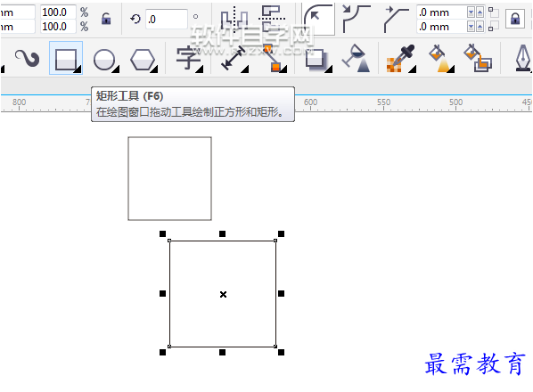533x392 pixels.
Task: Select the gray-outlined unselected square
Action: point(169,179)
